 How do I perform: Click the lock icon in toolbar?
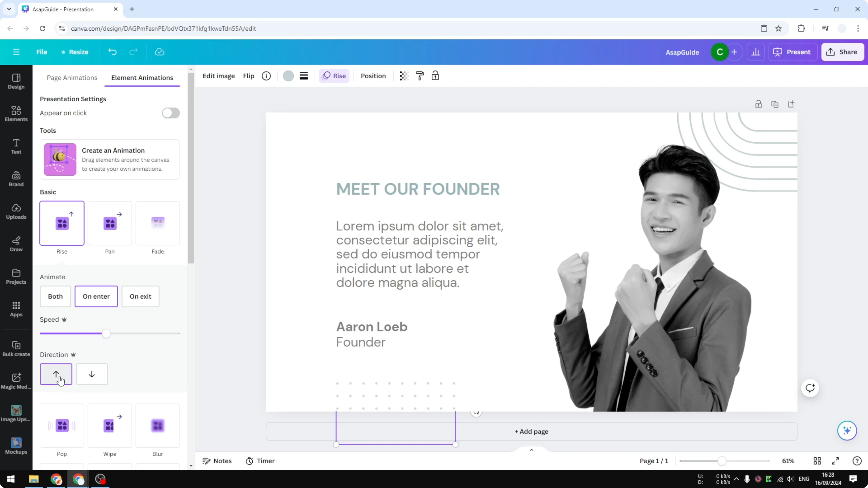(435, 76)
